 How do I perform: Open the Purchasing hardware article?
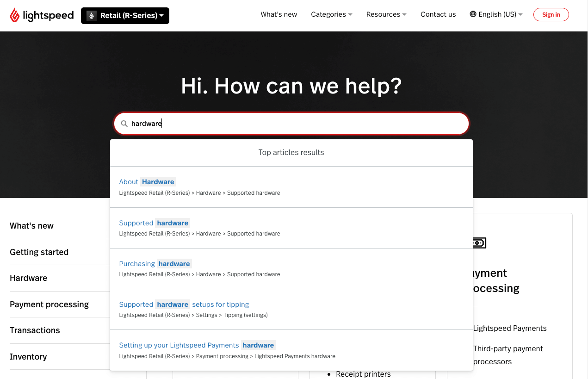point(155,264)
